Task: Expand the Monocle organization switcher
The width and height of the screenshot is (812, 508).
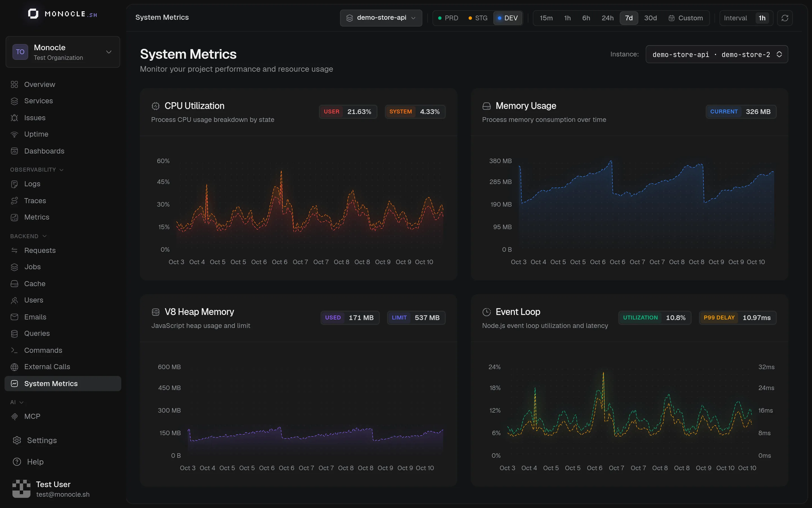Action: pos(63,52)
